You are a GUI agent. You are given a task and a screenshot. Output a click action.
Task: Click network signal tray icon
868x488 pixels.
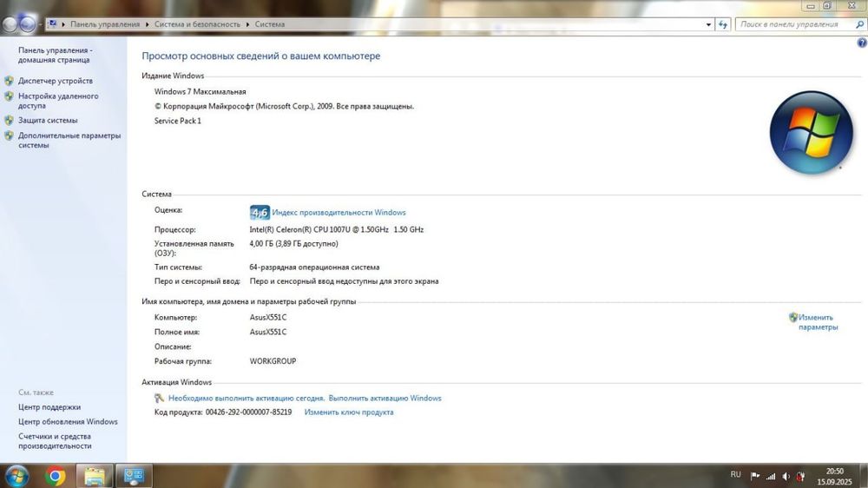(x=771, y=476)
